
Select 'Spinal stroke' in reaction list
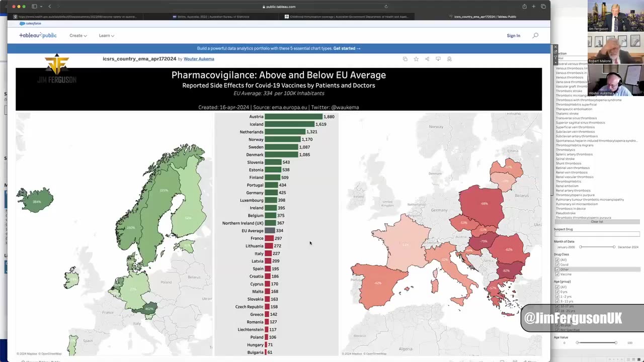[565, 159]
